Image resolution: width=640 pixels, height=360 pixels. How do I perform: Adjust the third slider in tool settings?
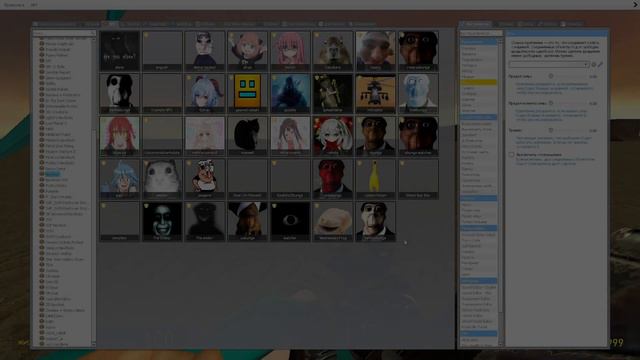point(567,130)
